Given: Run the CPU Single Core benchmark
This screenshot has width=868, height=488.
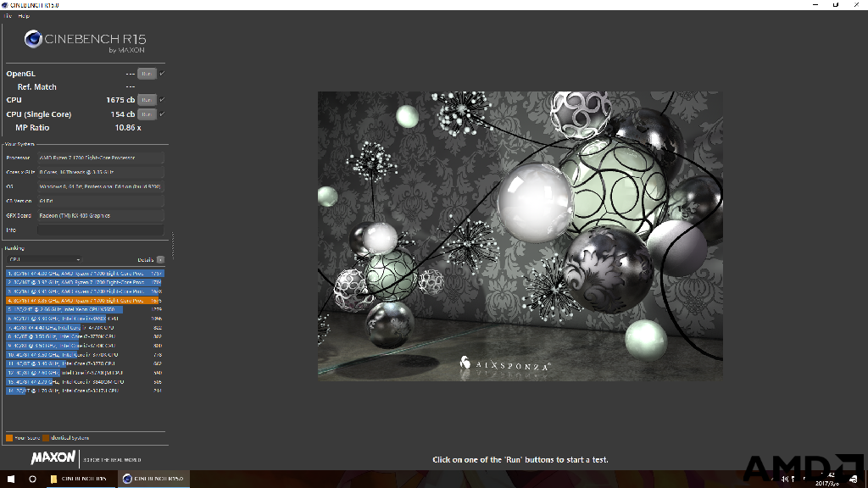Looking at the screenshot, I should 147,114.
